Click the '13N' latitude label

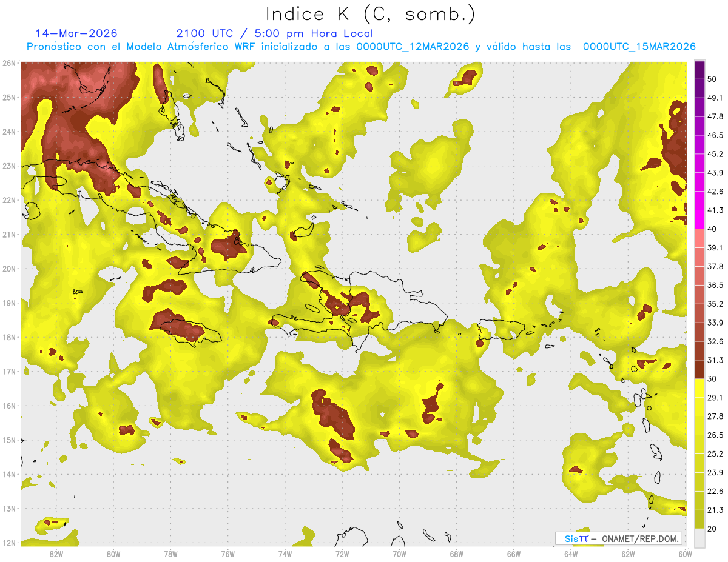(9, 509)
